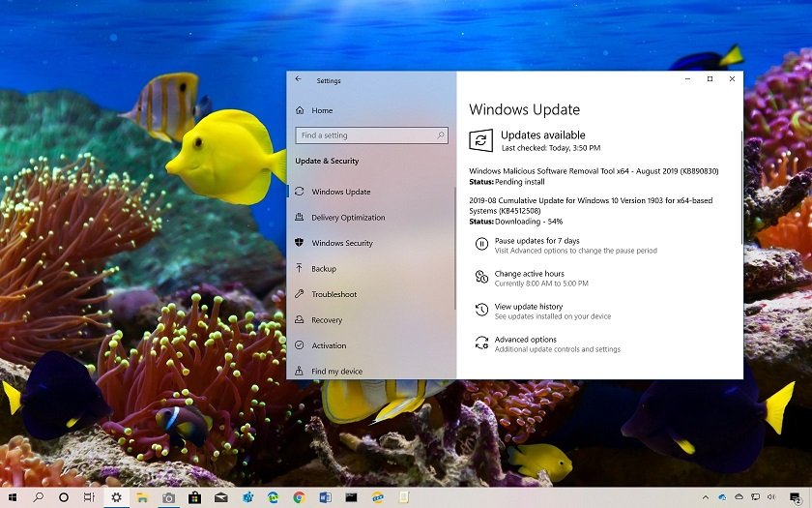Viewport: 812px width, 508px height.
Task: Click Pause updates for 7 days
Action: (536, 241)
